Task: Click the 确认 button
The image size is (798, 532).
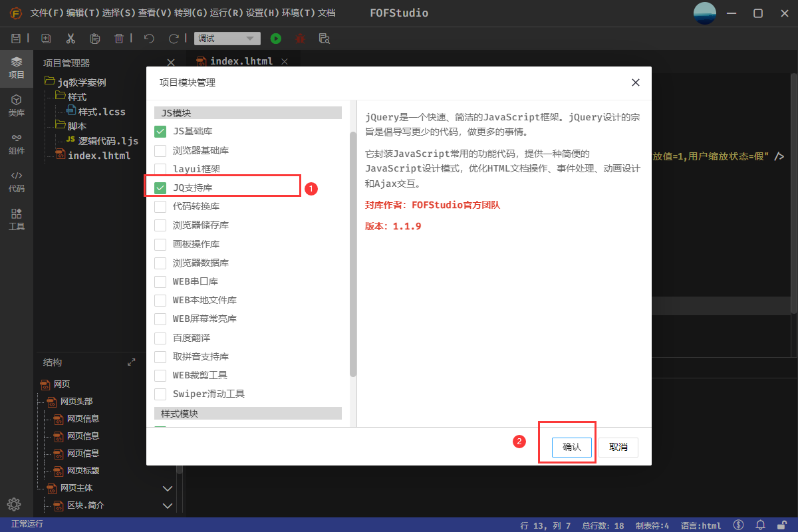Action: pyautogui.click(x=572, y=448)
